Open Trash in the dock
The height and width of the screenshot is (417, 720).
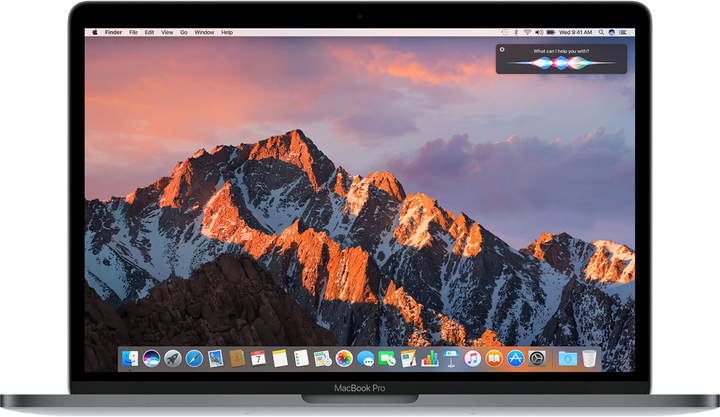coord(589,359)
